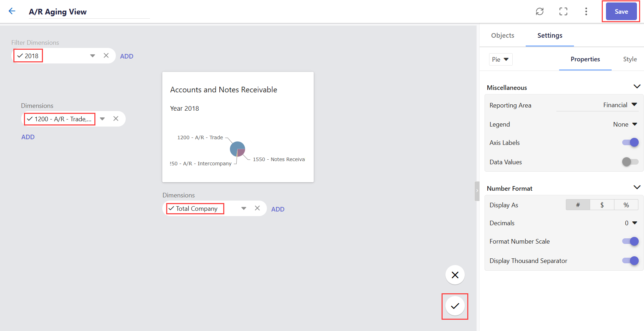This screenshot has width=644, height=331.
Task: Click the 1200 - A/R - Trade dimension value
Action: click(60, 119)
